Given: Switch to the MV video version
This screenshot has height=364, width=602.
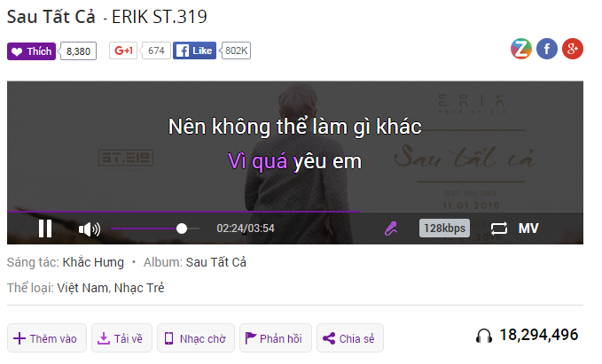Looking at the screenshot, I should click(528, 228).
